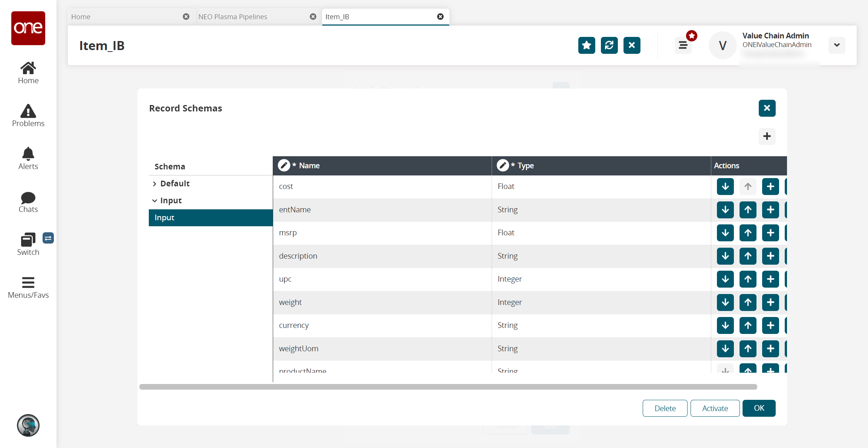Click the star/favorite icon for Item_IB
The height and width of the screenshot is (448, 868).
click(586, 44)
